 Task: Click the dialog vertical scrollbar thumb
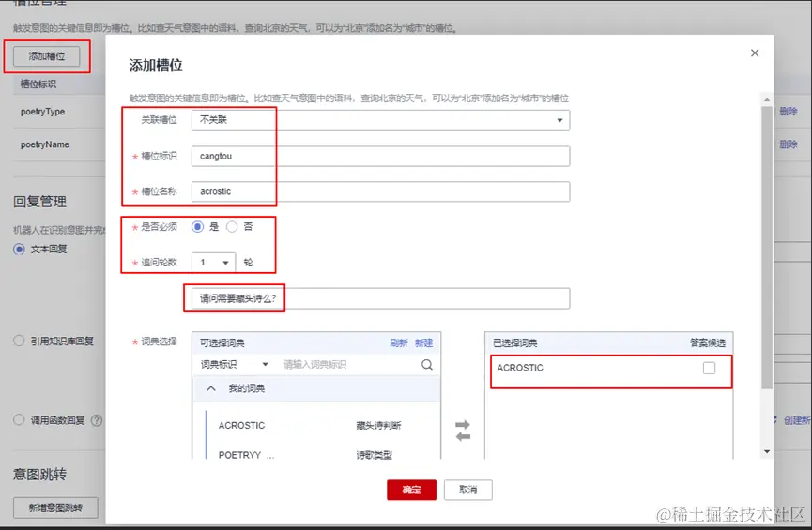[766, 248]
